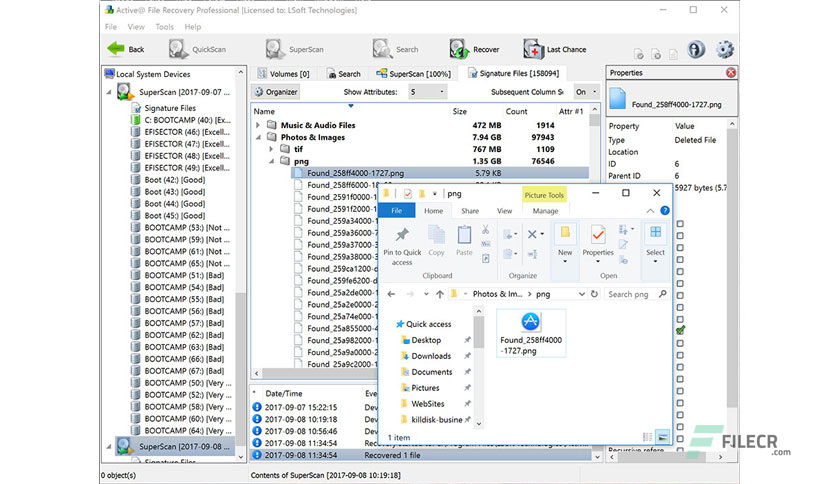The image size is (836, 484).
Task: Open the File menu
Action: (x=111, y=27)
